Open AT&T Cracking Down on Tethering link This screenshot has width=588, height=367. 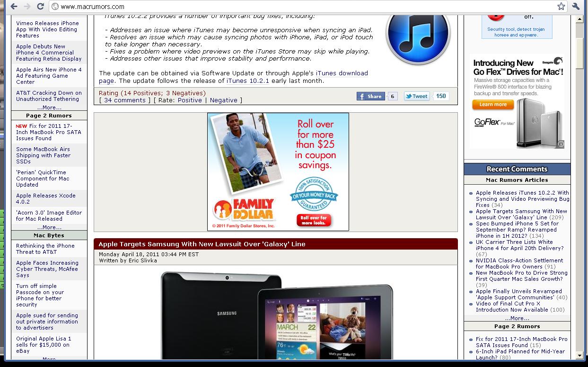(49, 96)
